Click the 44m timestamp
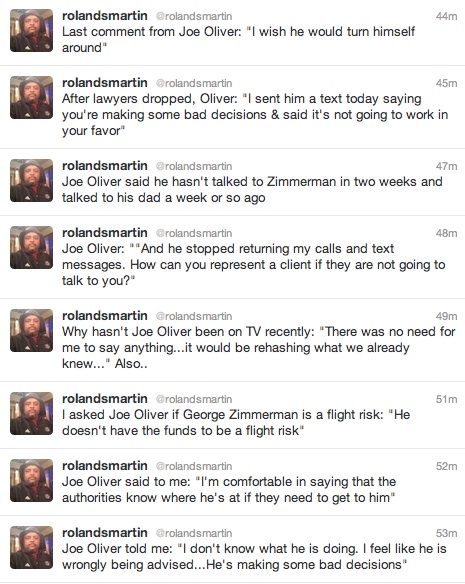The image size is (465, 584). [446, 16]
